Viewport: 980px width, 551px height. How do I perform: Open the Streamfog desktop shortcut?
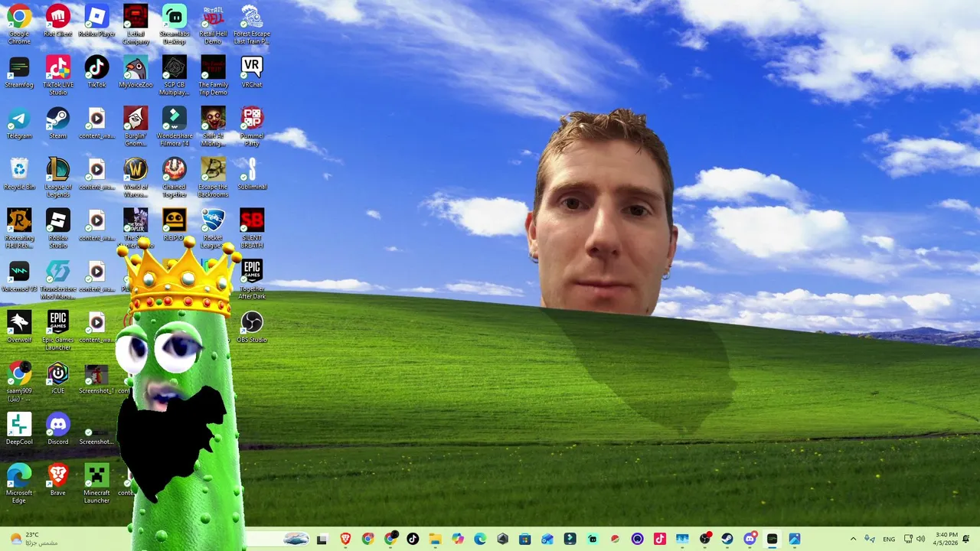pos(19,73)
